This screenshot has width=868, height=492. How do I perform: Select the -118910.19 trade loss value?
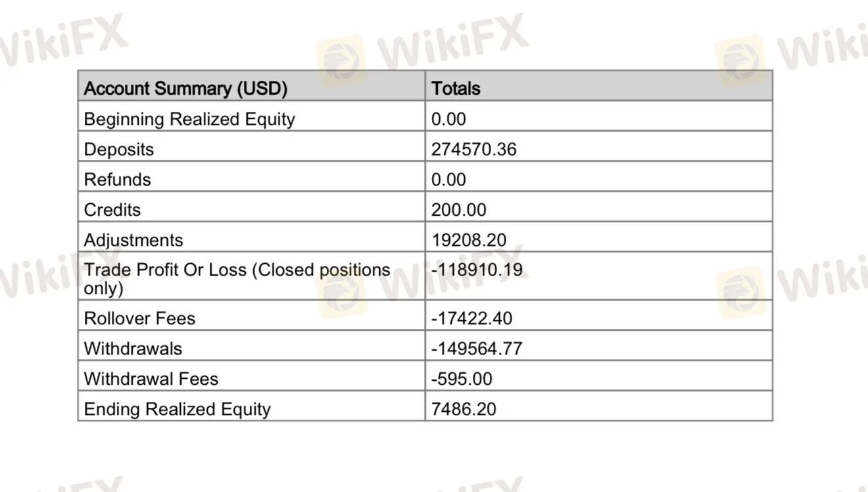477,270
